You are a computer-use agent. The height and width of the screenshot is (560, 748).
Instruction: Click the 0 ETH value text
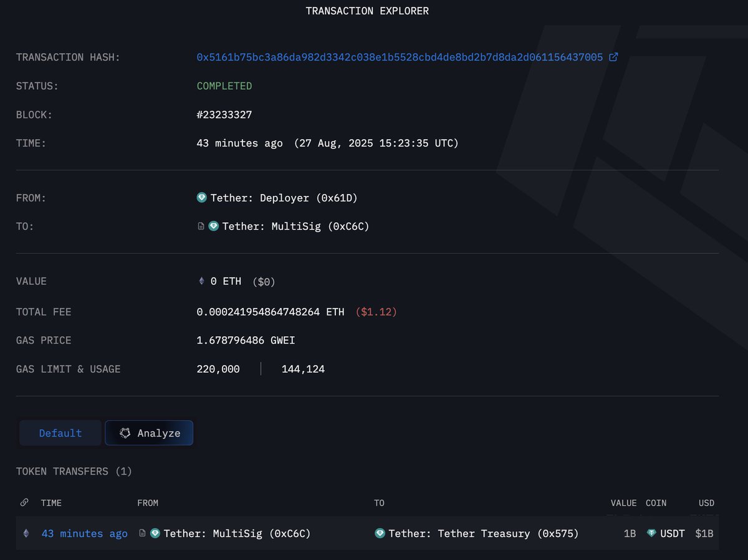(226, 282)
